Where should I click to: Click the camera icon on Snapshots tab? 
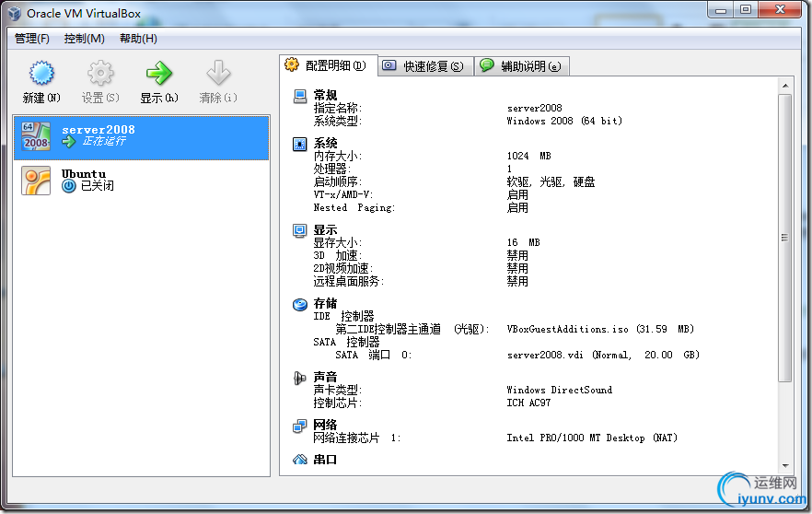(x=389, y=65)
